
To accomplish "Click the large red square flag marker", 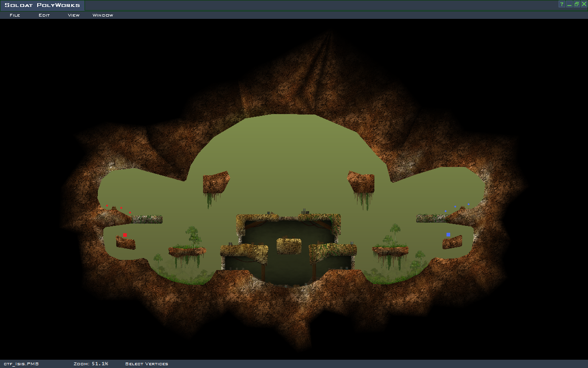I will click(124, 235).
